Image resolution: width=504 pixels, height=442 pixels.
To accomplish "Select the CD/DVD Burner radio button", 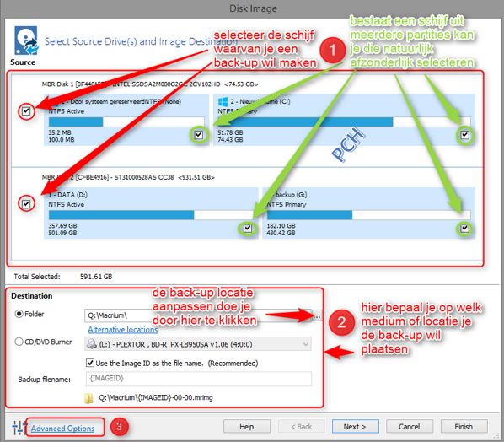I will click(x=19, y=342).
